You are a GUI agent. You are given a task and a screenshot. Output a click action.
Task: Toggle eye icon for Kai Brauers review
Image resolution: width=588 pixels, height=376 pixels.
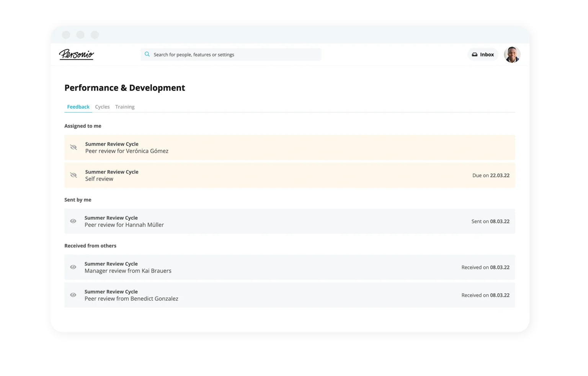point(73,267)
